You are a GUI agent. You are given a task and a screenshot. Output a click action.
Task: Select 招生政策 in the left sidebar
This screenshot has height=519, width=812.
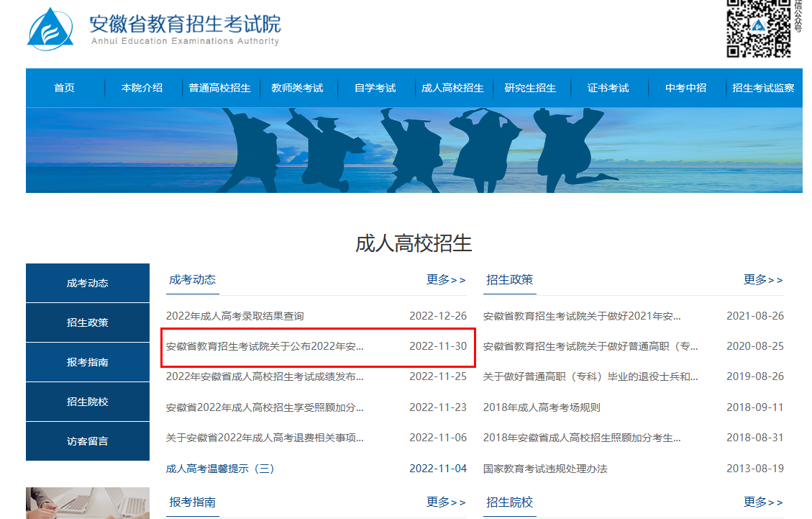click(87, 322)
